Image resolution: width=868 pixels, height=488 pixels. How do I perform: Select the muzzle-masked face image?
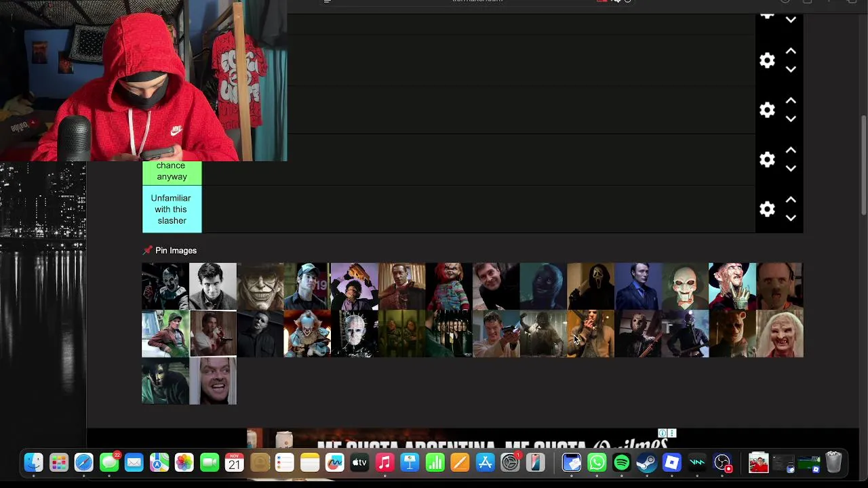[x=779, y=287]
